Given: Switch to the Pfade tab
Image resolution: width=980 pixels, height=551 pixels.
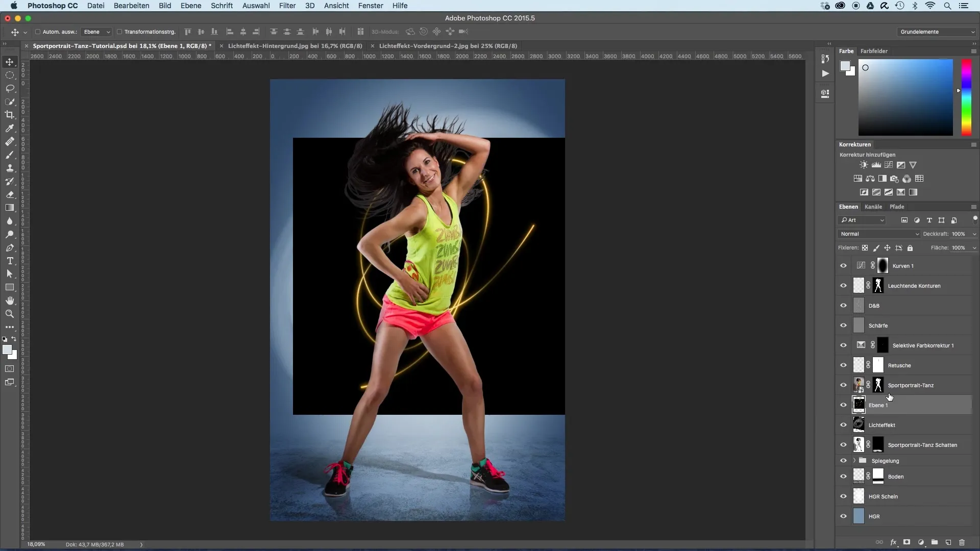Looking at the screenshot, I should tap(897, 207).
